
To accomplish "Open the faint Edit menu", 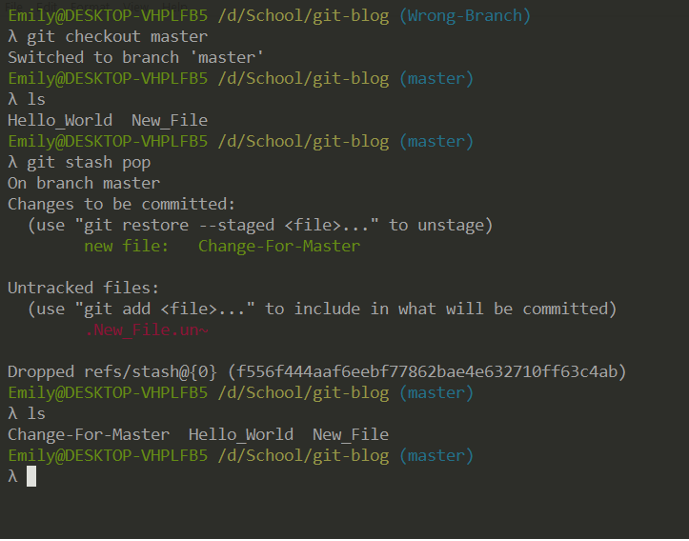I will (x=47, y=6).
